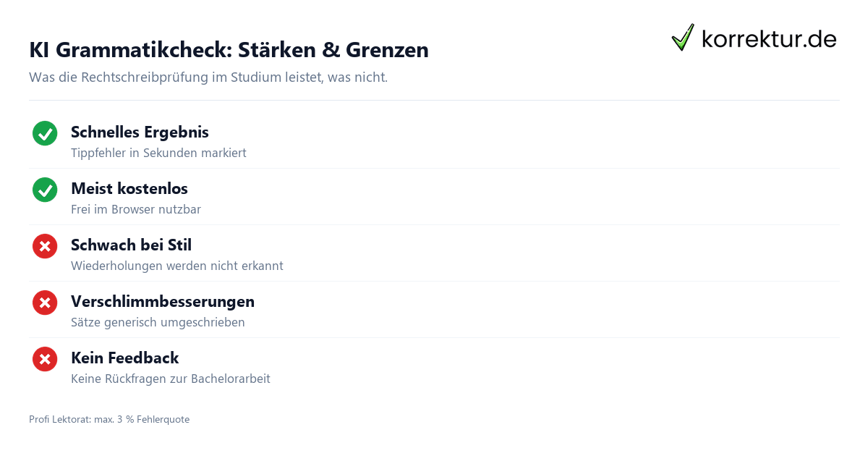Image resolution: width=868 pixels, height=456 pixels.
Task: Click Frei im Browser nutzbar description
Action: click(136, 210)
